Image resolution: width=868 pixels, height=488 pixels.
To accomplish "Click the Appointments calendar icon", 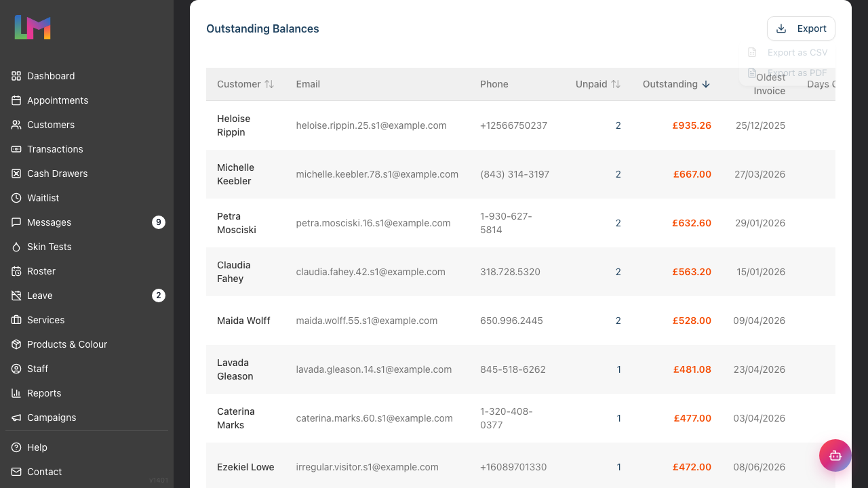I will (x=16, y=100).
